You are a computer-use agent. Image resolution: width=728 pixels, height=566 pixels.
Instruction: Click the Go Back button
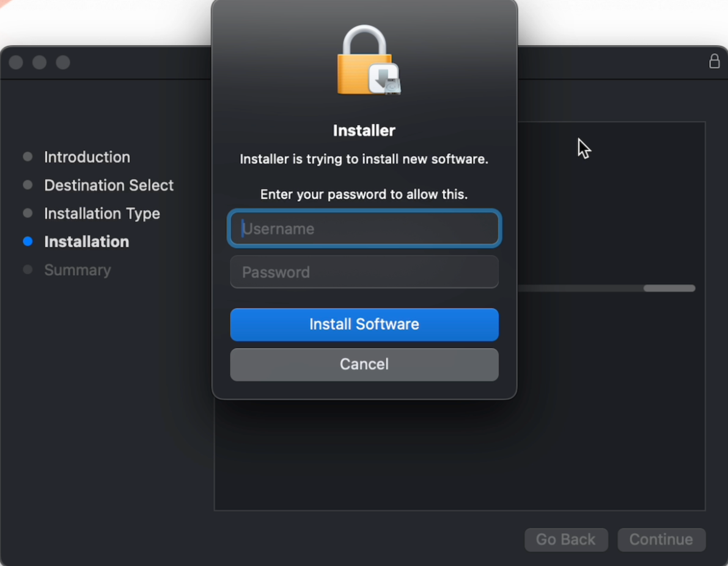pos(566,540)
